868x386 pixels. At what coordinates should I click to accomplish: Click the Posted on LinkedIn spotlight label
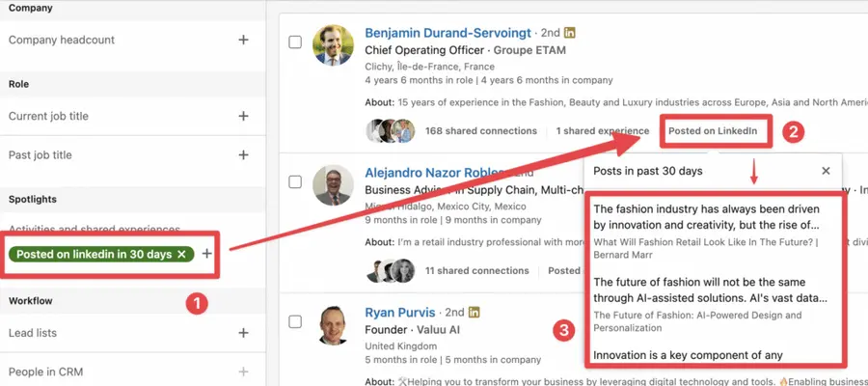pyautogui.click(x=713, y=131)
